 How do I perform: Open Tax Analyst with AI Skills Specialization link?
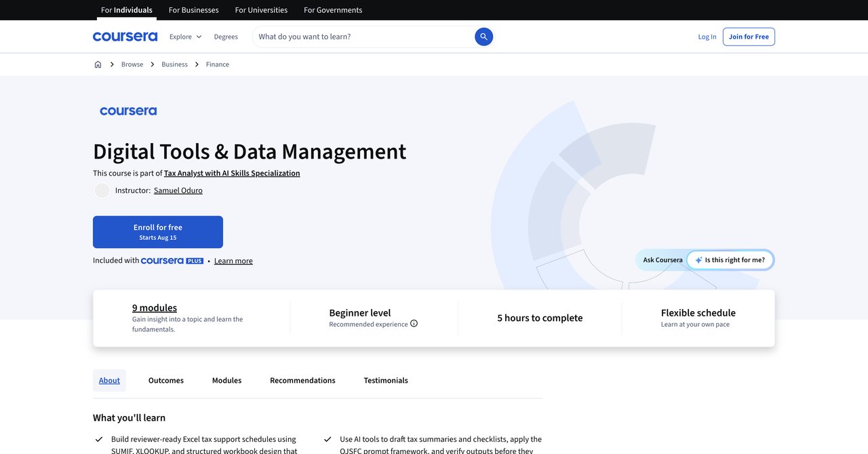(232, 173)
